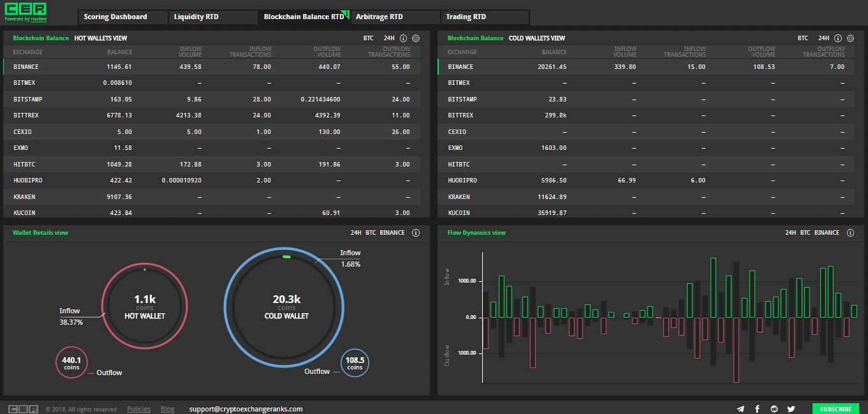Click the support@cryptoexchangeranks.com email
The width and height of the screenshot is (868, 414).
point(246,409)
